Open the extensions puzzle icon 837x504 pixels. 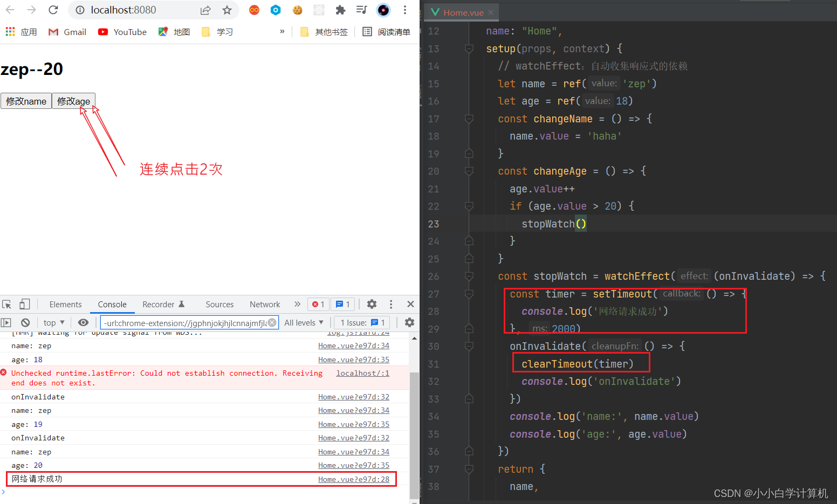point(340,10)
